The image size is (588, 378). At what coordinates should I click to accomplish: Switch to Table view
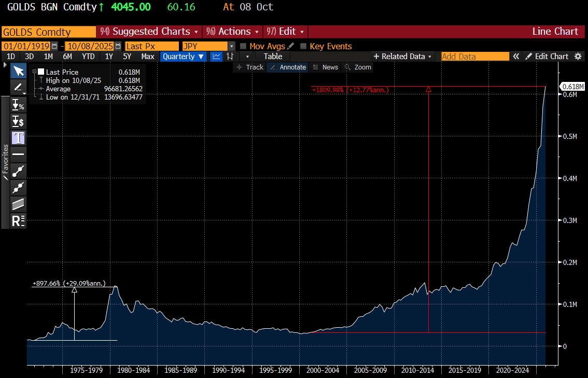(x=273, y=56)
